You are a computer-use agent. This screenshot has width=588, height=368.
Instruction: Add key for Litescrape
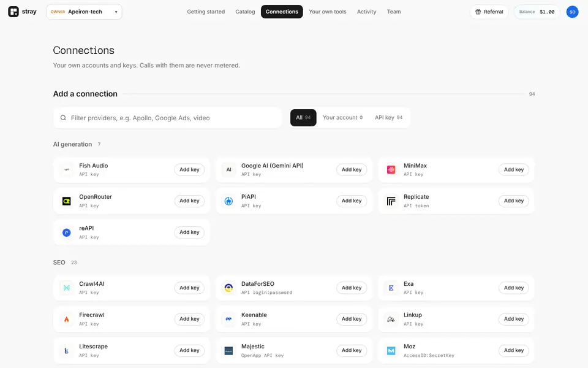189,350
